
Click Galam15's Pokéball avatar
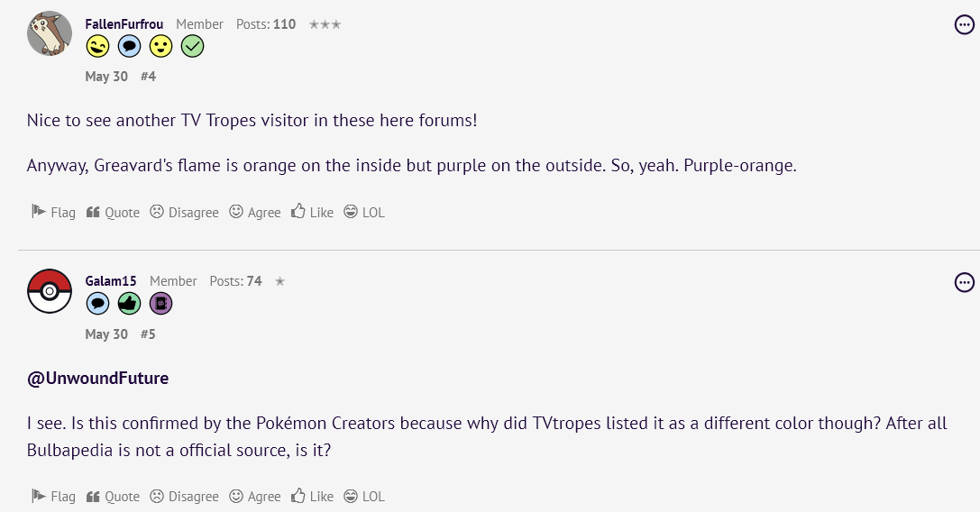click(x=50, y=291)
